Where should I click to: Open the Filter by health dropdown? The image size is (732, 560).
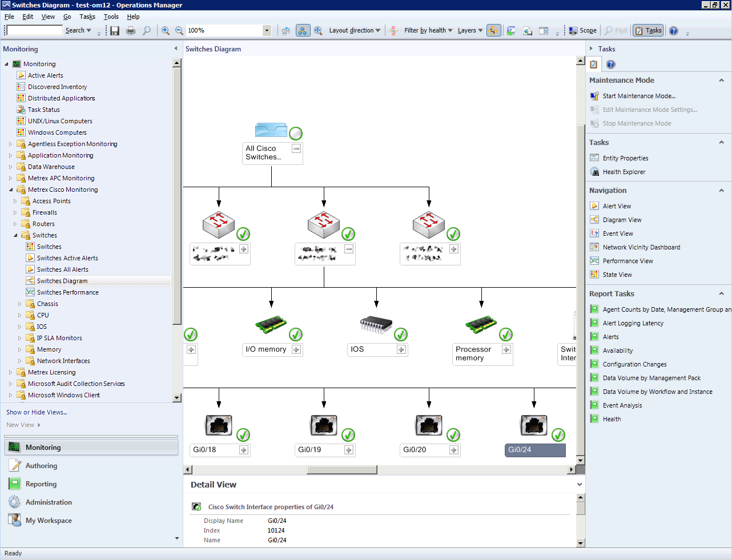[x=428, y=31]
